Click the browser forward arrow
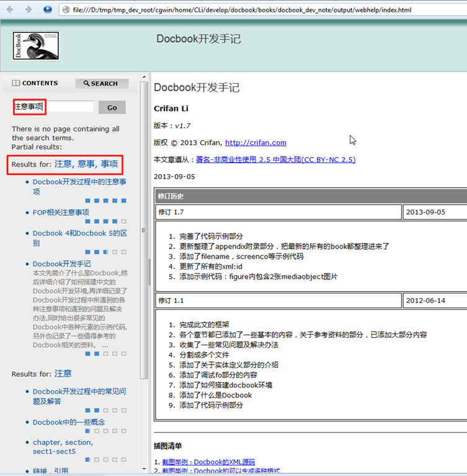This screenshot has width=467, height=476. click(29, 10)
